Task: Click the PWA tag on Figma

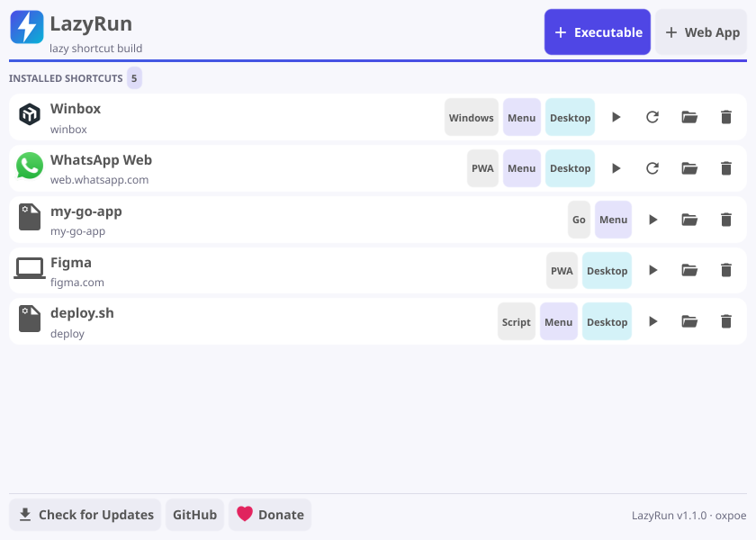Action: [x=562, y=271]
